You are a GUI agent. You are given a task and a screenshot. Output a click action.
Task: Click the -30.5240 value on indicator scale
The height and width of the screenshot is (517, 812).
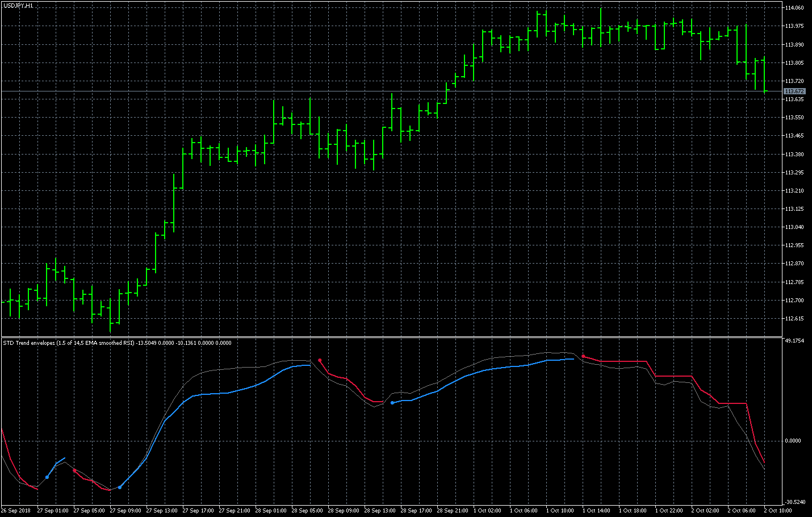point(796,501)
